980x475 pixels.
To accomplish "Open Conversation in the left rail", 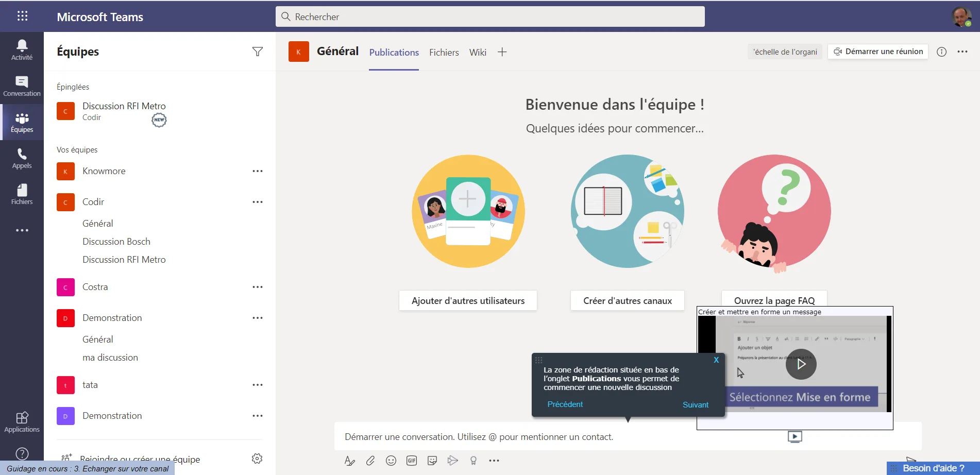I will point(22,86).
